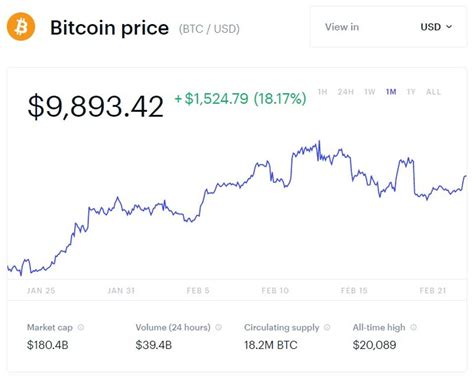Select the 1H time range

coord(322,92)
